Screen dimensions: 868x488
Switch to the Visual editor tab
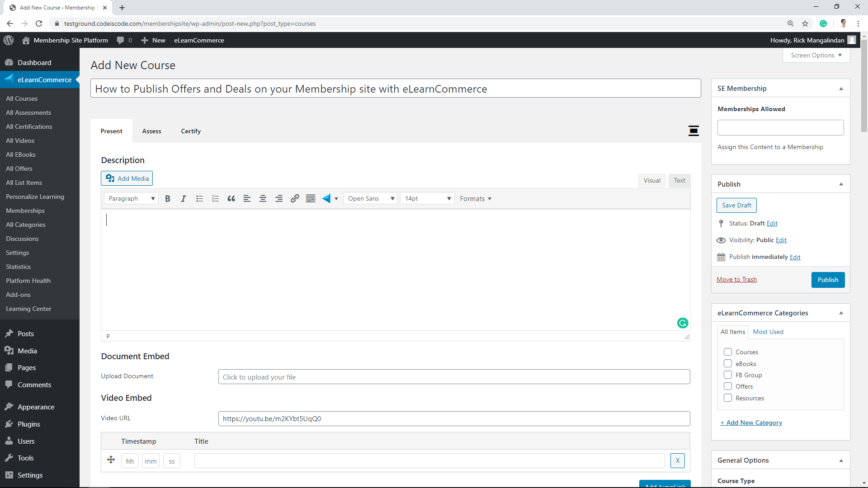(x=652, y=180)
